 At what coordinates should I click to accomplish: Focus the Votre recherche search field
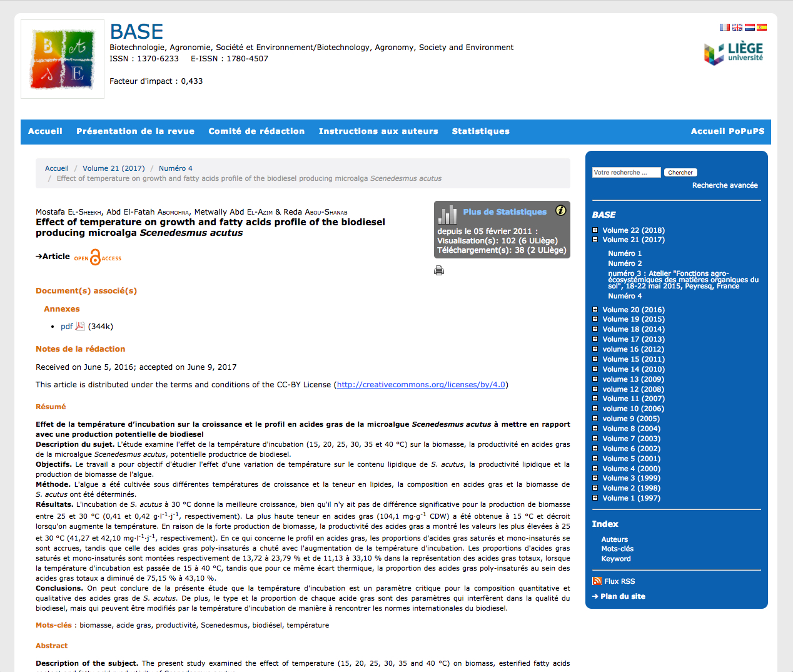click(626, 173)
